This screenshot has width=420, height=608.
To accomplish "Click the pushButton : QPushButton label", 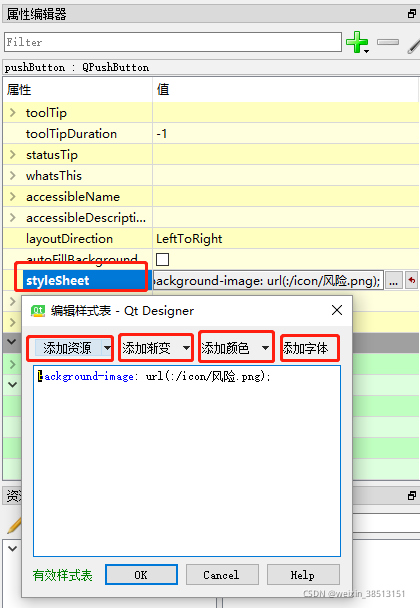I will click(x=77, y=67).
